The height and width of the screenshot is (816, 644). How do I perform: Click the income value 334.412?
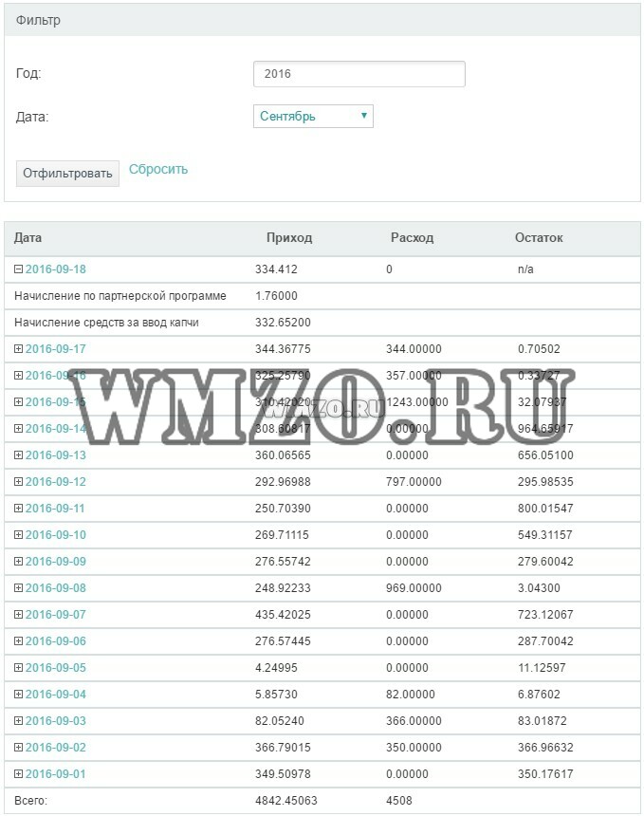(x=276, y=269)
